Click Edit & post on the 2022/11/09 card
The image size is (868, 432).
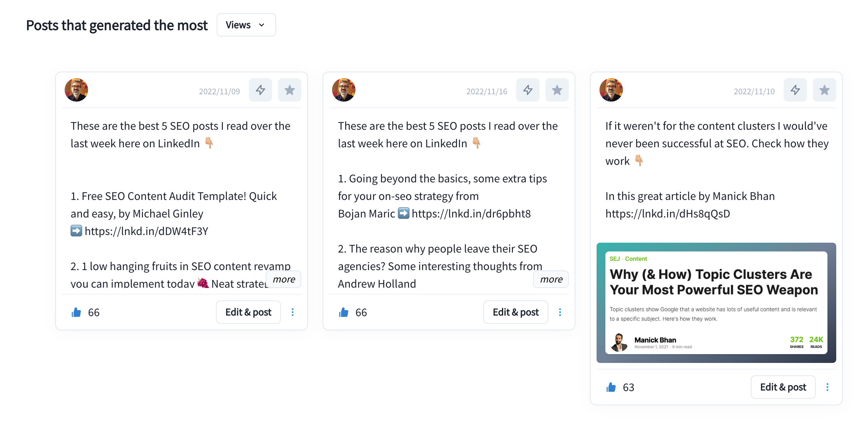point(248,312)
